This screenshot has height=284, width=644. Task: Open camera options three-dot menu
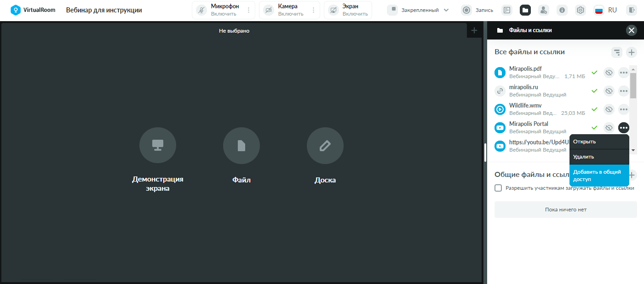pos(314,10)
